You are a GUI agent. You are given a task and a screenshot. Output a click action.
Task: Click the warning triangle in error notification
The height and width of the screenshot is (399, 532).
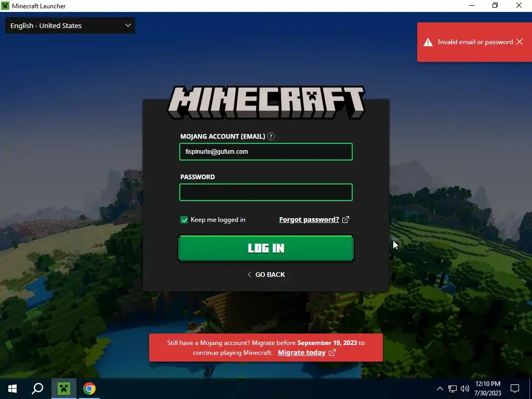tap(428, 42)
